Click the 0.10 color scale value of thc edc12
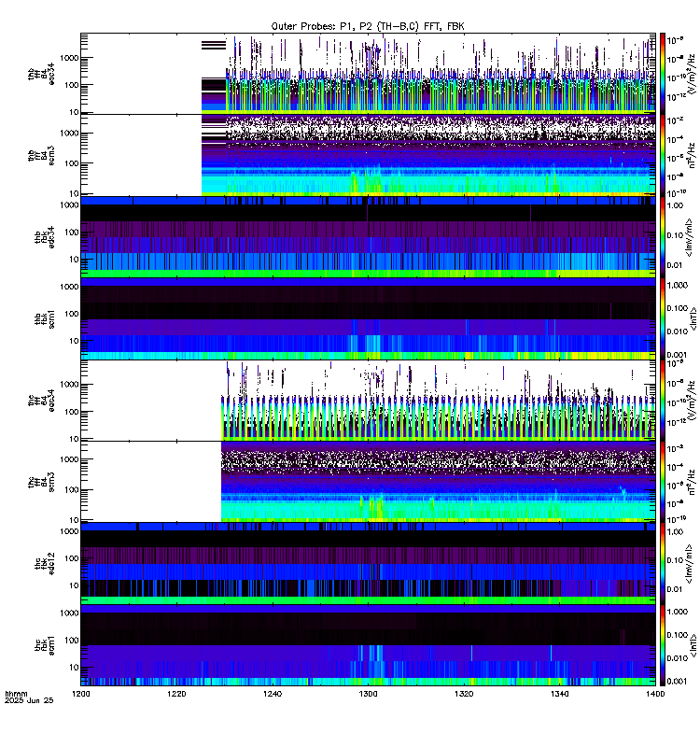700x747 pixels. 675,560
